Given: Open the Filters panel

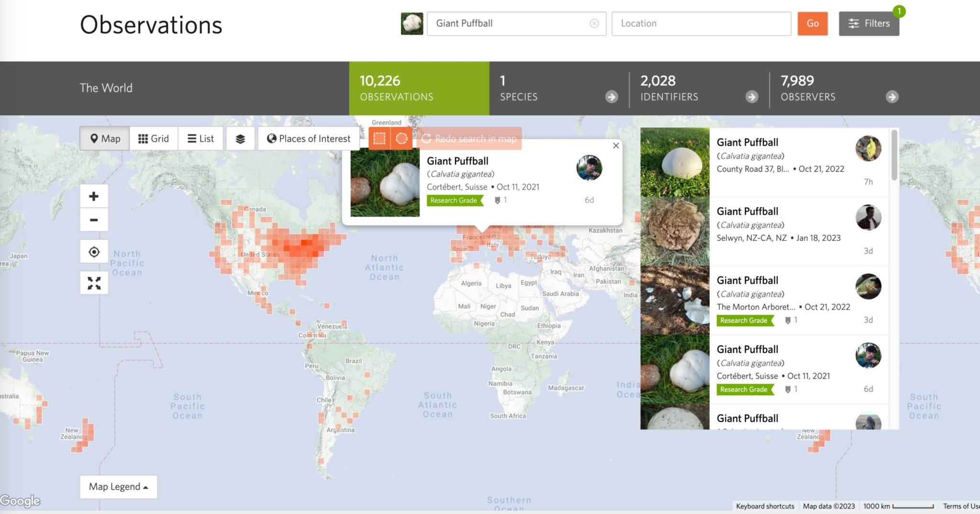Looking at the screenshot, I should coord(869,23).
